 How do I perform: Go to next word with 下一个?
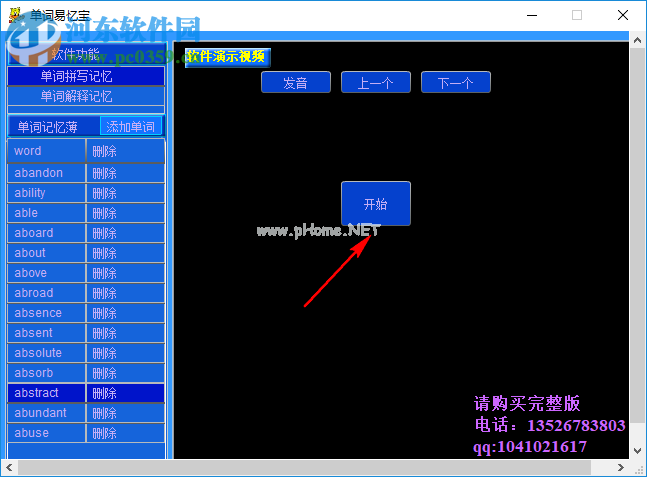[x=455, y=83]
